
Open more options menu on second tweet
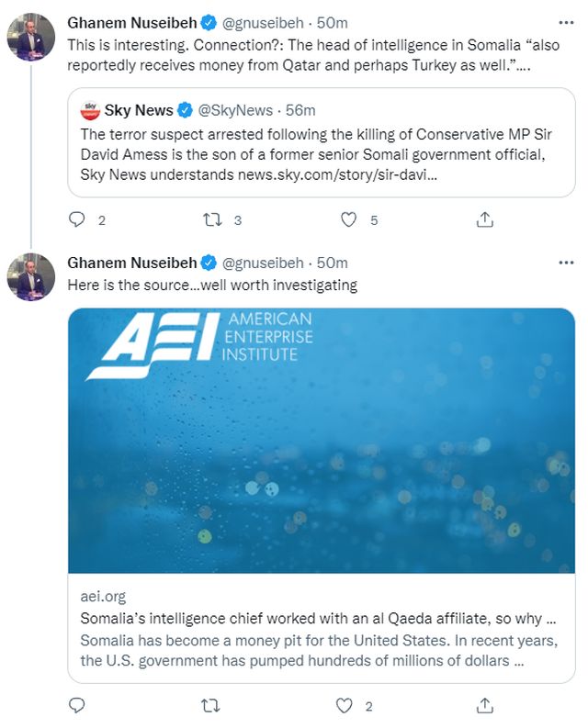click(566, 263)
